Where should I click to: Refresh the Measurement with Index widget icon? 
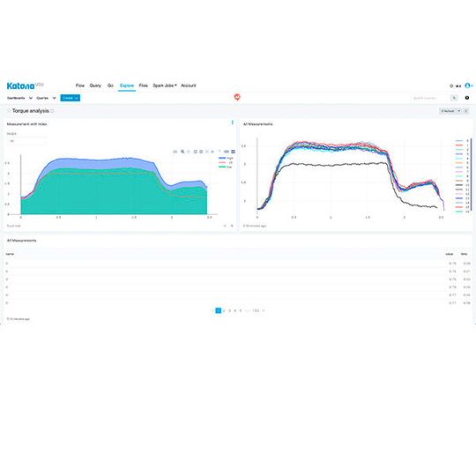225,226
